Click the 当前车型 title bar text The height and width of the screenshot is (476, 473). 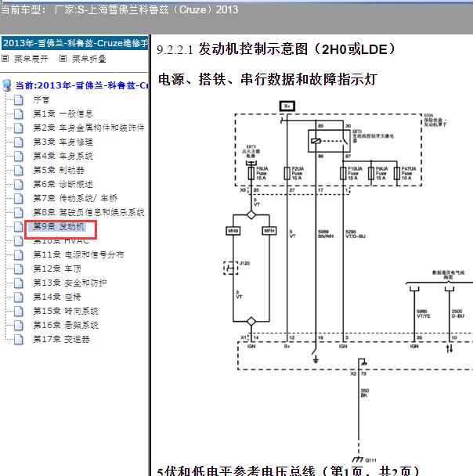coord(119,9)
